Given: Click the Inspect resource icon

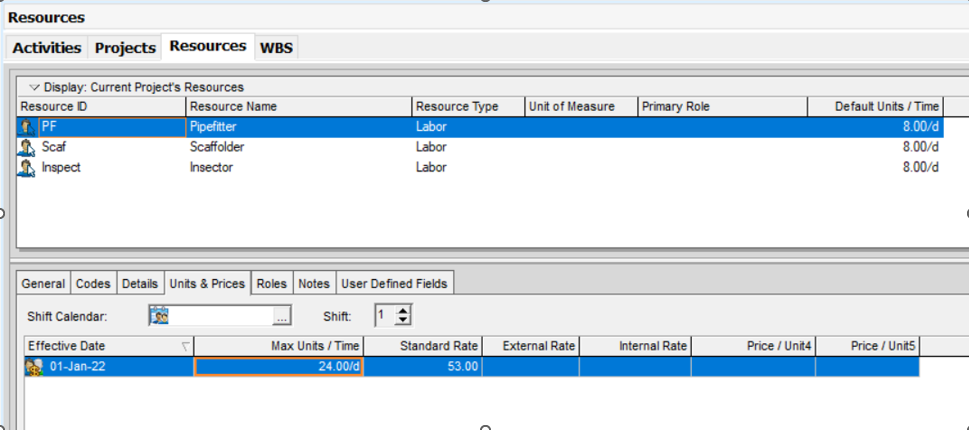Looking at the screenshot, I should 27,168.
